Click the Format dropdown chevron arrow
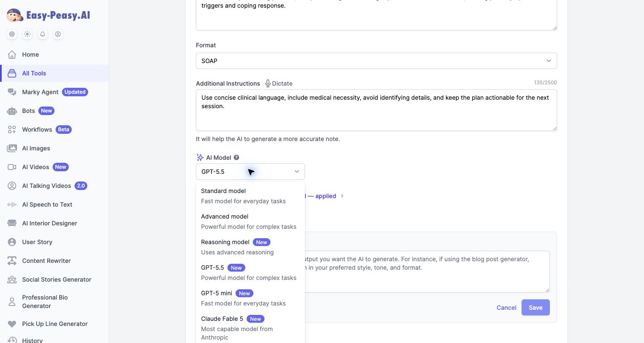Image resolution: width=644 pixels, height=343 pixels. pyautogui.click(x=549, y=61)
